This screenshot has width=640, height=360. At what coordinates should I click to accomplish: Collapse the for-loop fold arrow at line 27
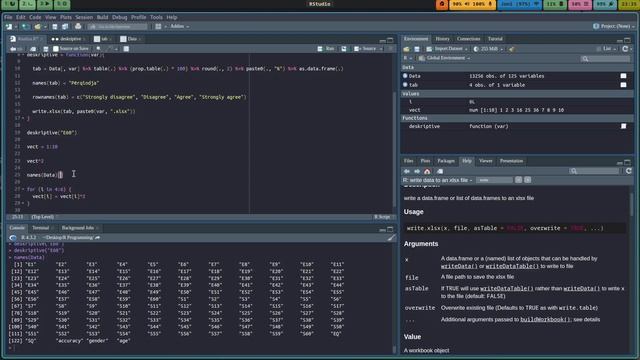[23, 189]
